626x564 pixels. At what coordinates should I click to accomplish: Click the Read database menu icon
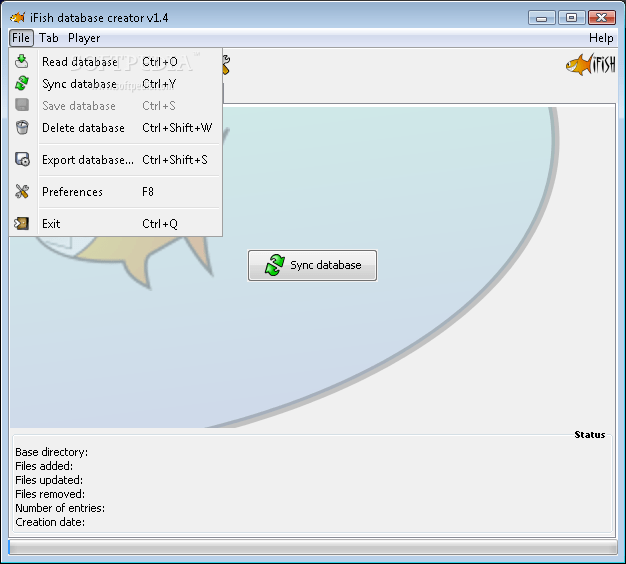click(x=22, y=61)
